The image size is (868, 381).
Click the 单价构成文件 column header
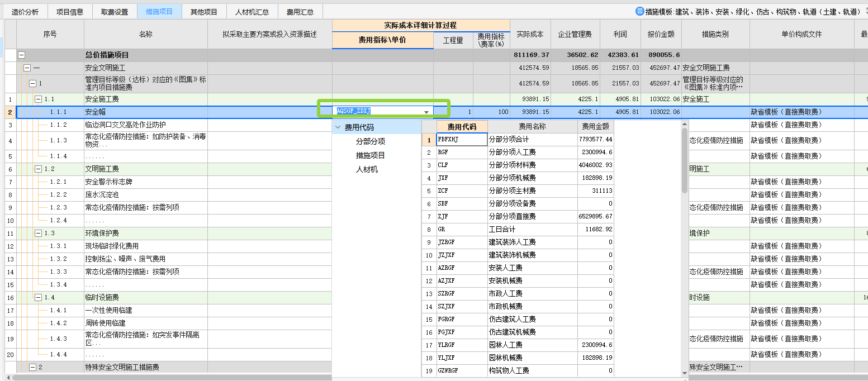pos(801,34)
